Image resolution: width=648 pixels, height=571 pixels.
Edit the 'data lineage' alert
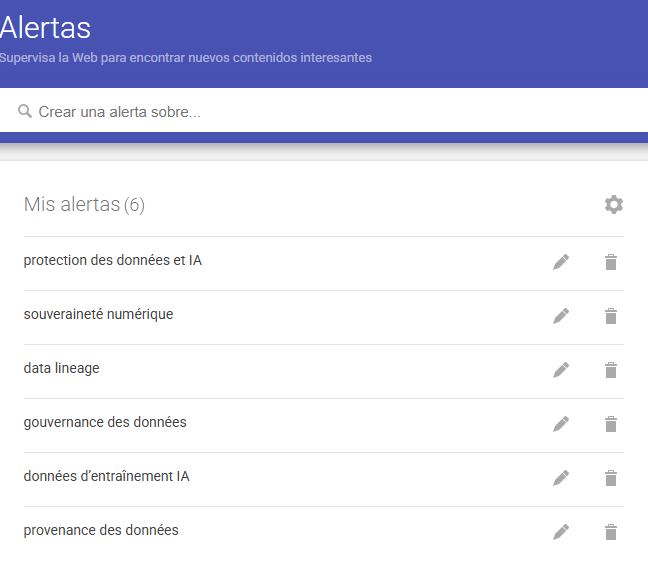[561, 370]
